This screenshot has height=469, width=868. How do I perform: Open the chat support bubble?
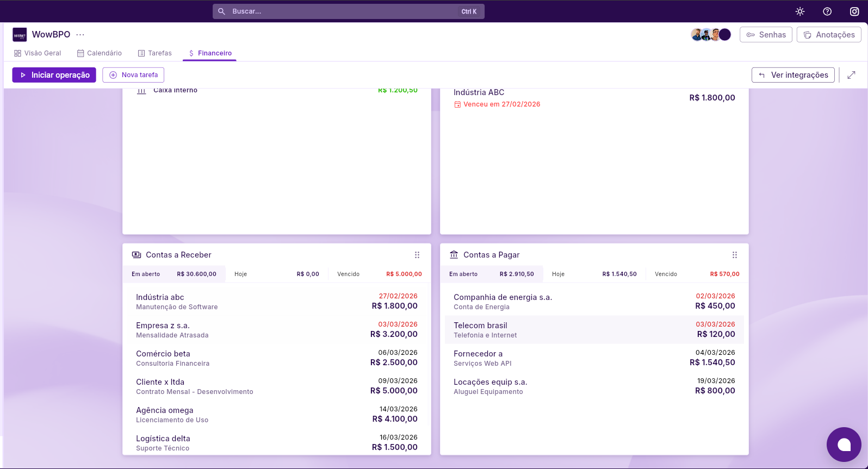click(844, 445)
